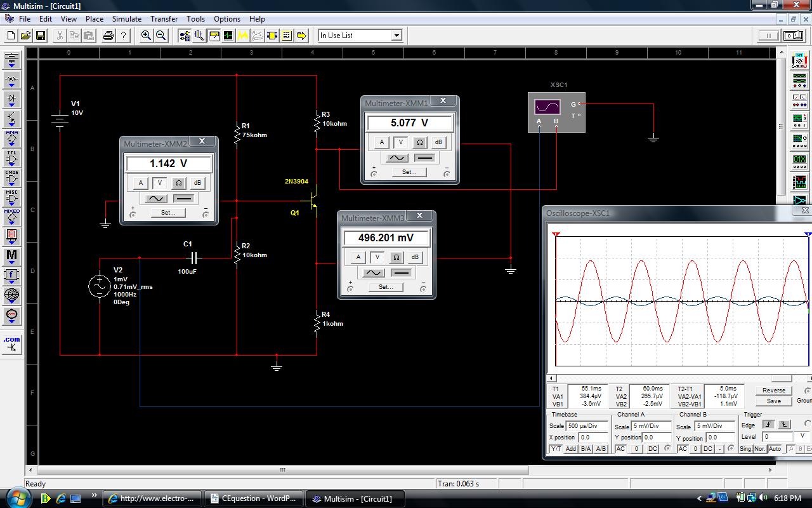Click Reverse on the oscilloscope
The width and height of the screenshot is (812, 508).
pos(774,391)
